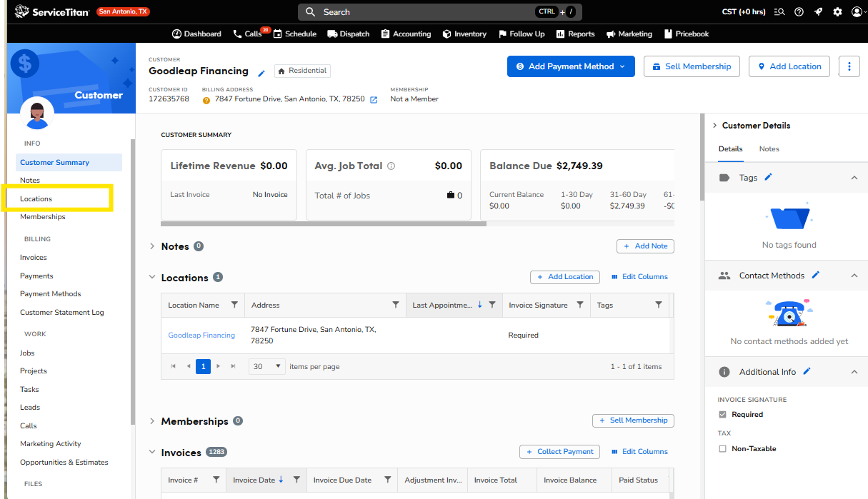Select Customer Summary in the sidebar

tap(69, 162)
